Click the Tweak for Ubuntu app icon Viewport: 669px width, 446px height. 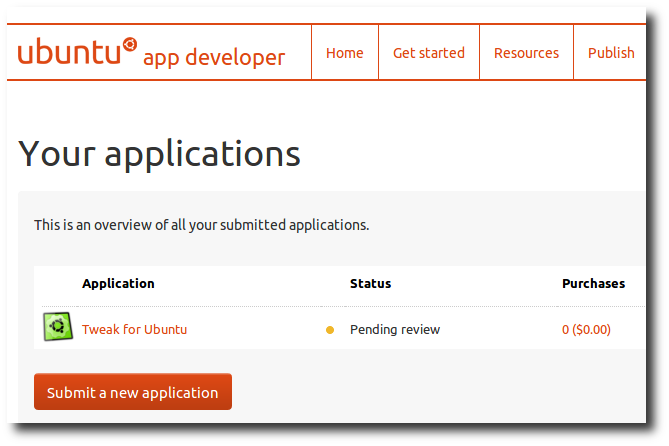point(58,327)
